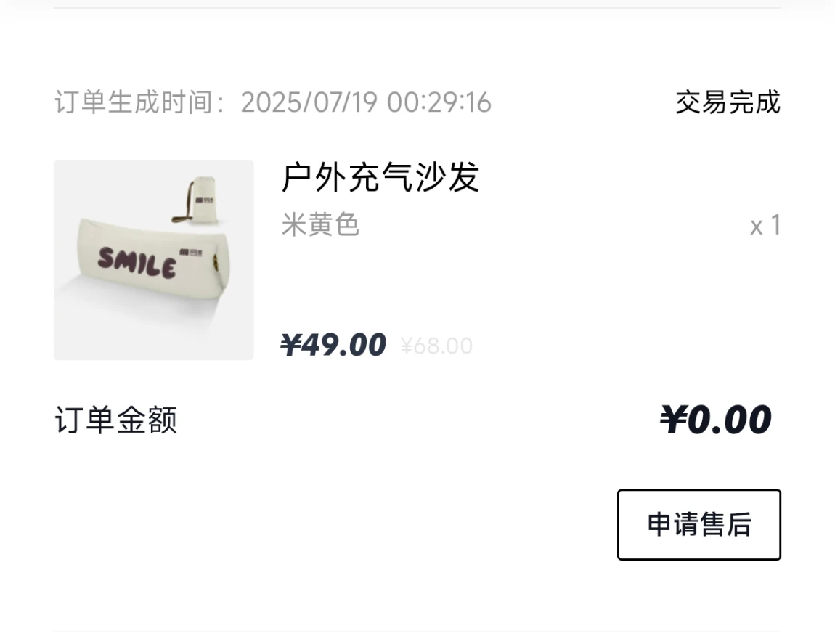Click the brand logo on the carry bag
Viewport: 835px width, 644px height.
pyautogui.click(x=205, y=201)
